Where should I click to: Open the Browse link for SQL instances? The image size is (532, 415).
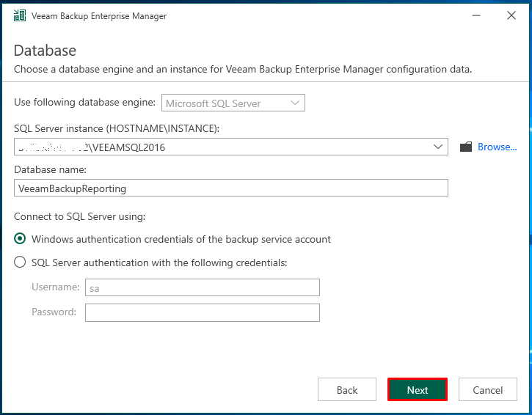pyautogui.click(x=497, y=147)
